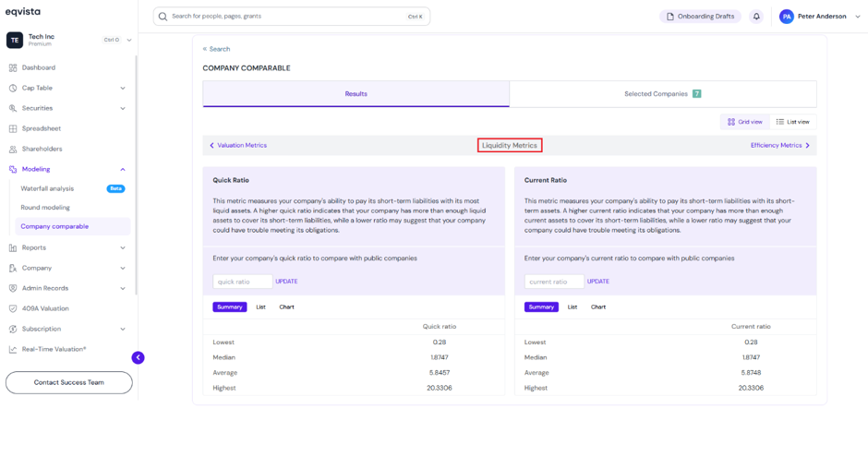Viewport: 868px width, 469px height.
Task: Switch to Grid view
Action: (x=744, y=122)
